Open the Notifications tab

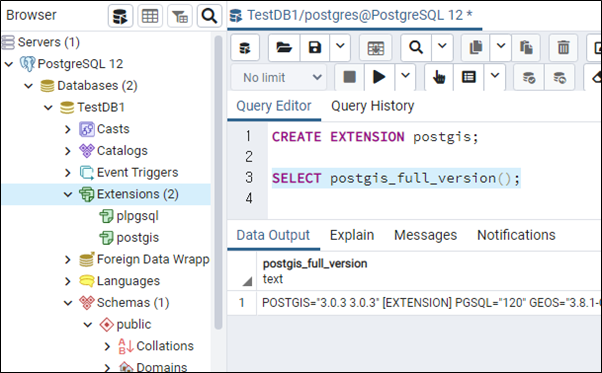tap(516, 235)
